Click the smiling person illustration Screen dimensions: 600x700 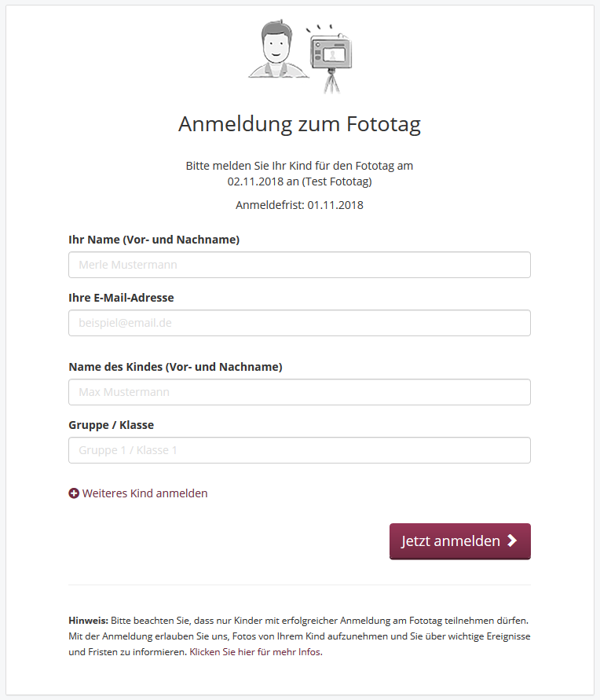click(278, 49)
